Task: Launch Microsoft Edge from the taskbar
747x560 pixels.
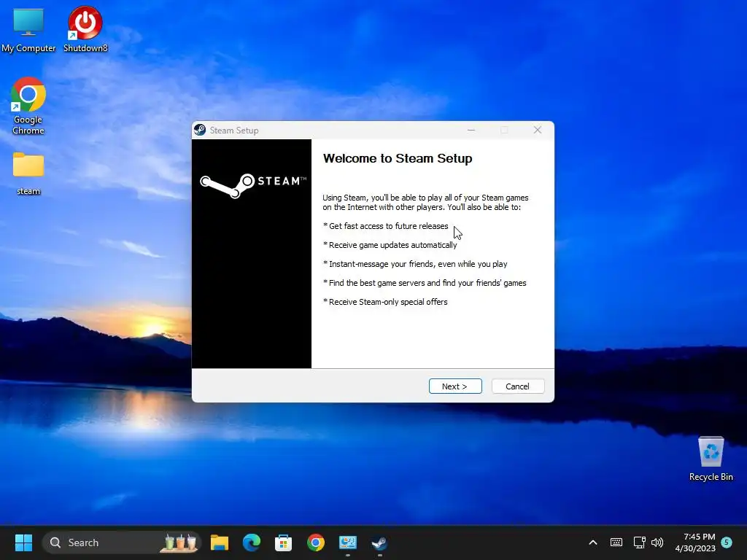Action: coord(252,542)
